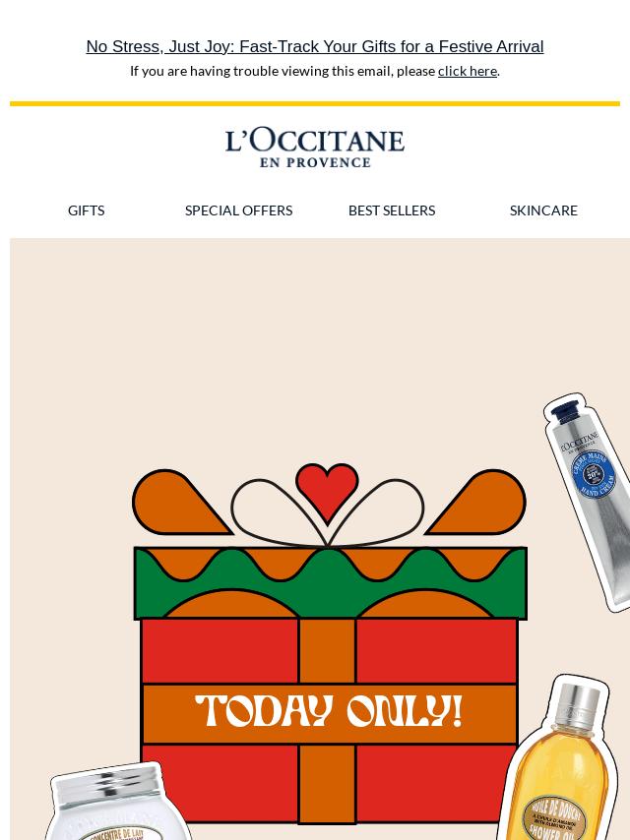The height and width of the screenshot is (840, 630).
Task: Open the L'Occitane en Provence logo
Action: click(x=315, y=148)
